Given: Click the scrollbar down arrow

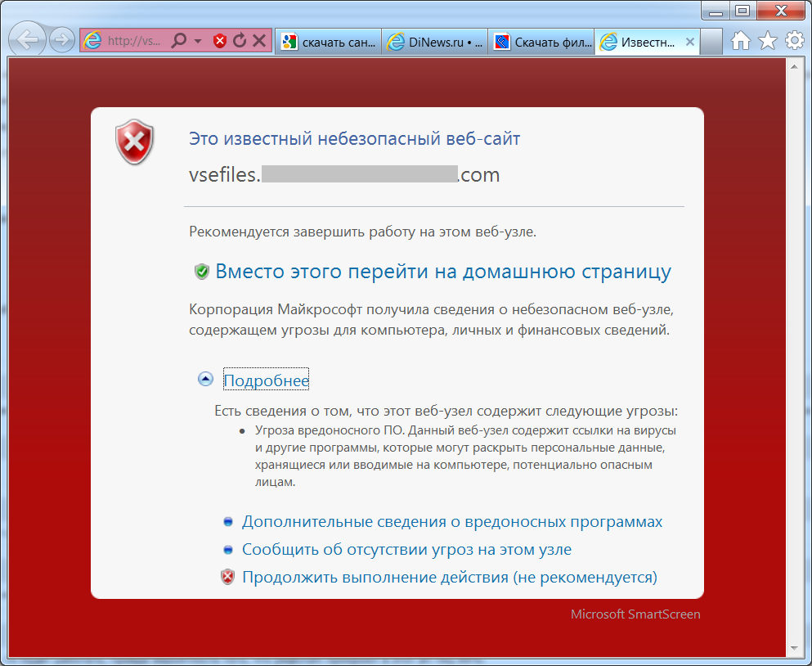Looking at the screenshot, I should pyautogui.click(x=794, y=648).
